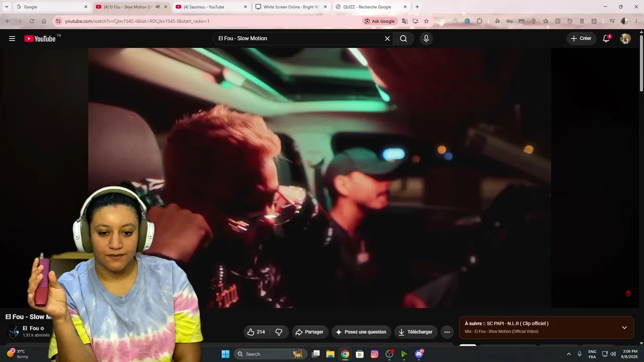The height and width of the screenshot is (362, 644).
Task: Open the passwords key icon
Action: 509,21
